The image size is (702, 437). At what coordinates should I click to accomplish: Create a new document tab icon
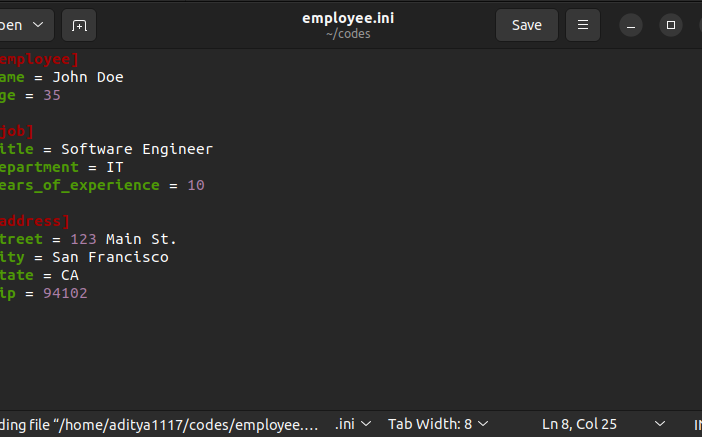79,25
